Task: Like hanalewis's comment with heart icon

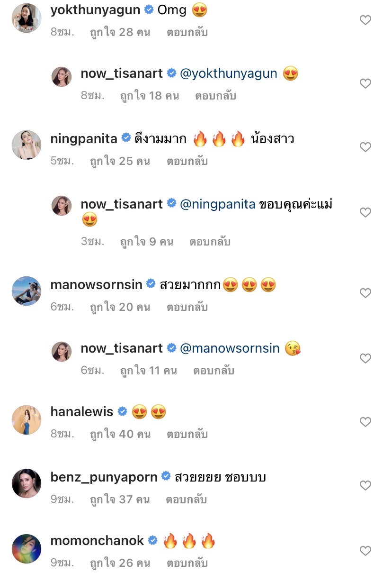Action: (365, 422)
